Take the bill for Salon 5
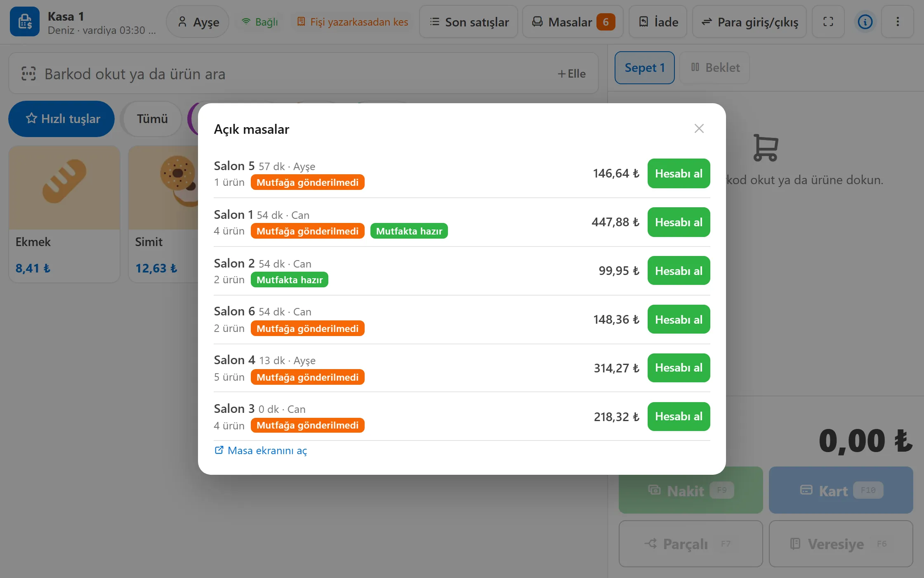The width and height of the screenshot is (924, 578). point(679,173)
